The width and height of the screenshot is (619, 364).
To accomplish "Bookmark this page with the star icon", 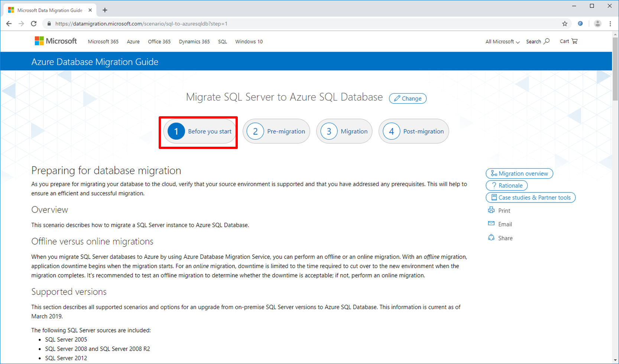I will (x=565, y=24).
